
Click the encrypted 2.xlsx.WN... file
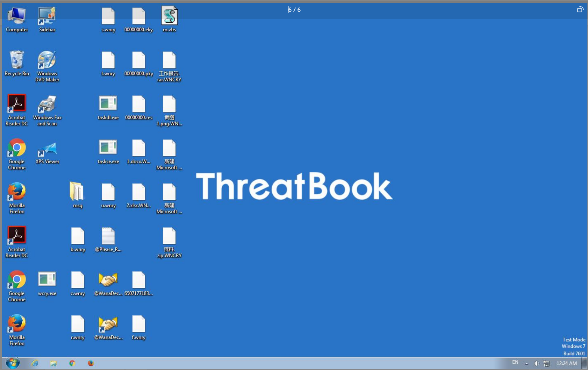click(x=139, y=195)
